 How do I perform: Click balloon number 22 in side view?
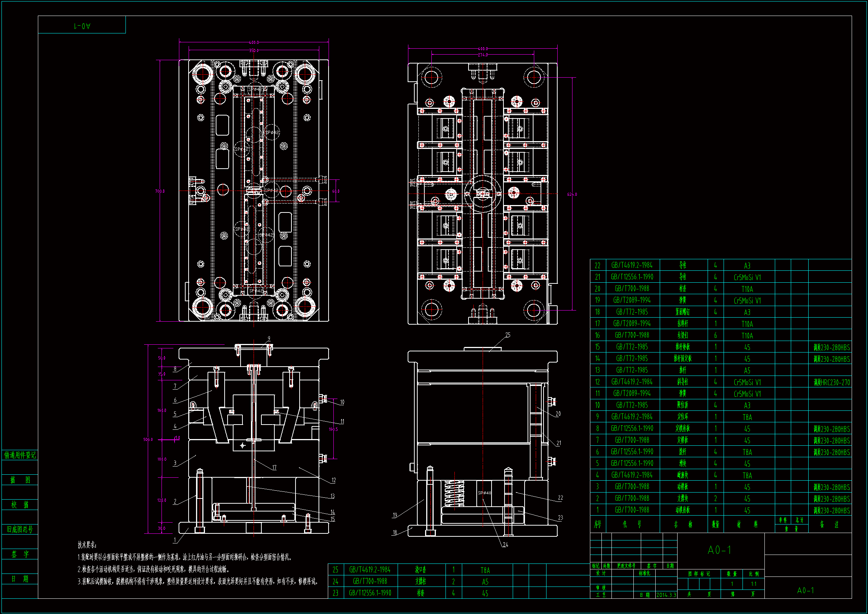pyautogui.click(x=560, y=498)
